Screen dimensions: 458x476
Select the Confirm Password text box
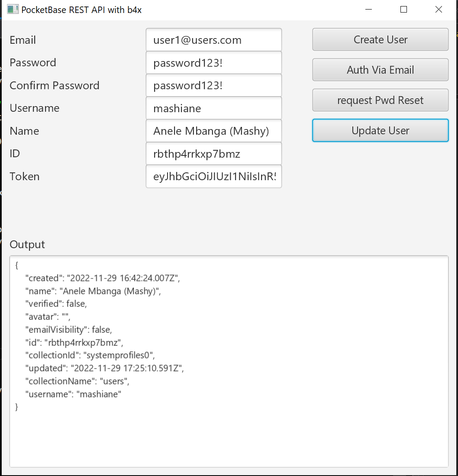(x=213, y=85)
